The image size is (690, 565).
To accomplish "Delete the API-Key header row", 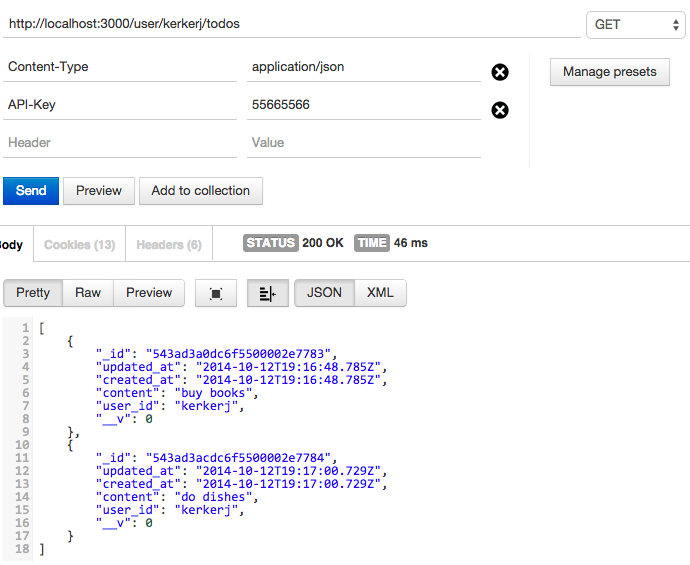I will [x=500, y=110].
